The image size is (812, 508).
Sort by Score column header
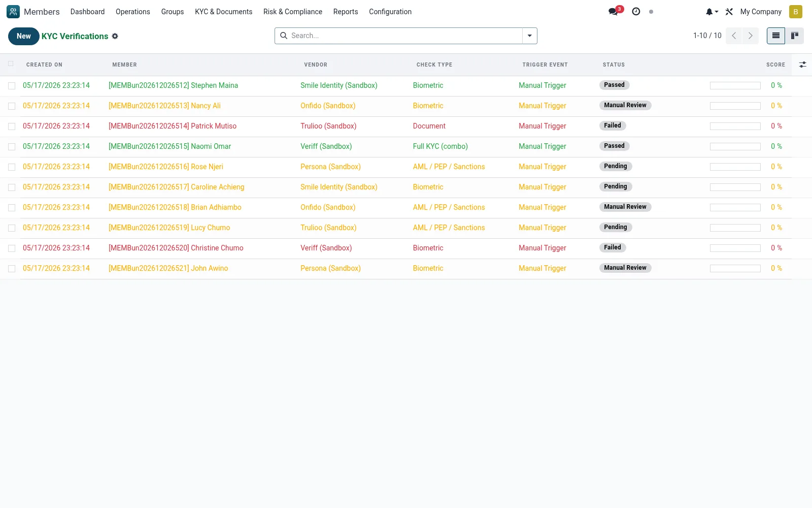point(775,65)
